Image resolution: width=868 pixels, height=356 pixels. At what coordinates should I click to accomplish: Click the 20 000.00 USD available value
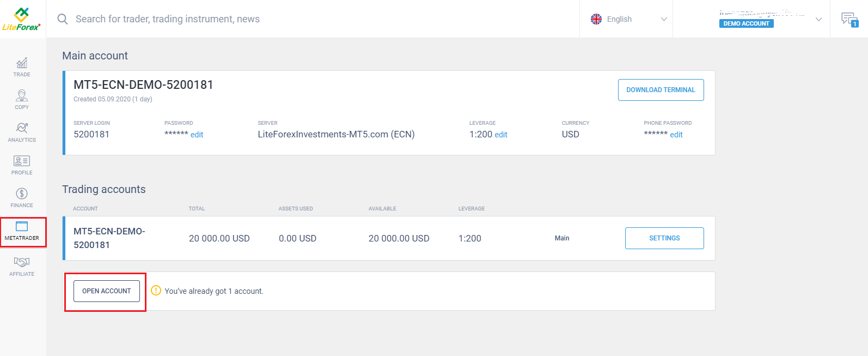point(399,238)
